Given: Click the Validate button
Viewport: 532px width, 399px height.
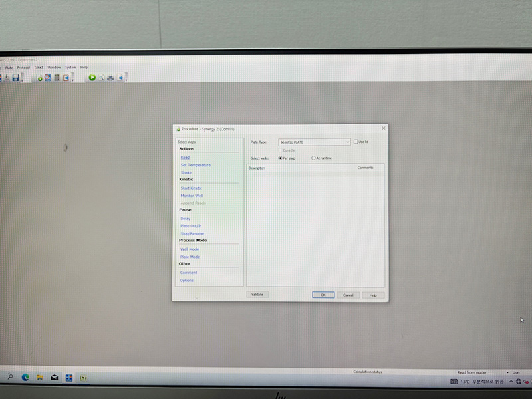Looking at the screenshot, I should click(257, 294).
